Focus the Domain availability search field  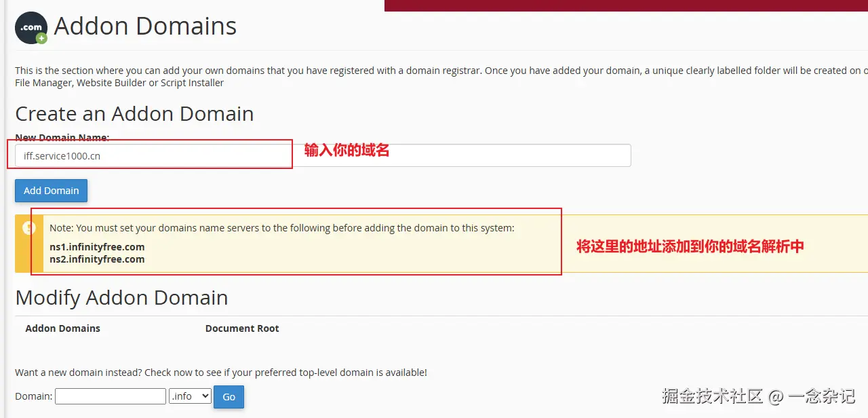(111, 396)
